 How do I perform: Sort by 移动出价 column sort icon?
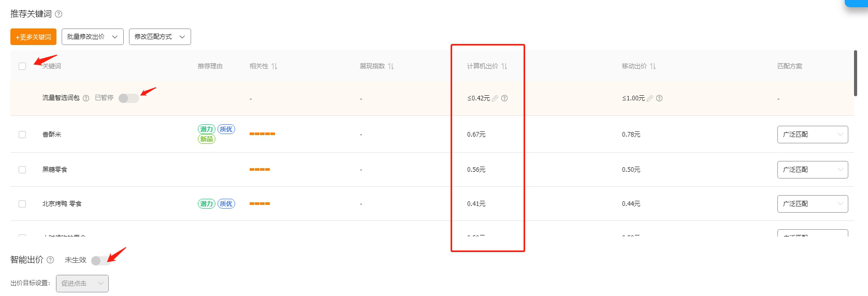(x=653, y=66)
